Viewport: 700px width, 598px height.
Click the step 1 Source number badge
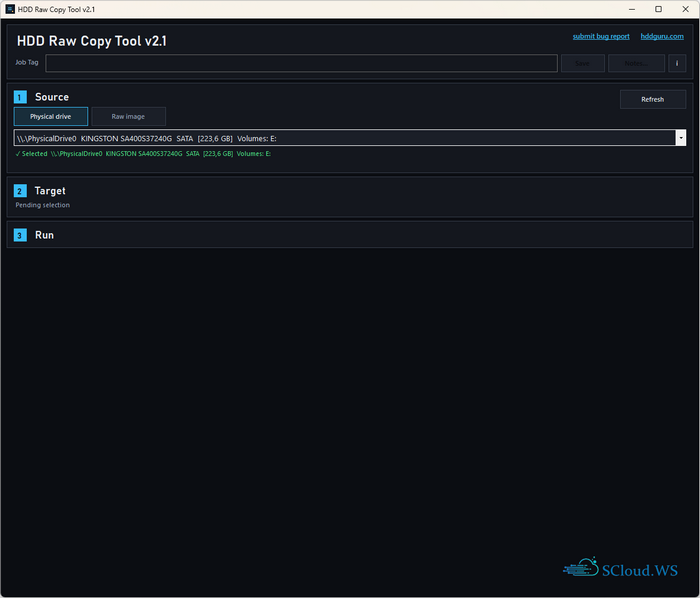20,97
